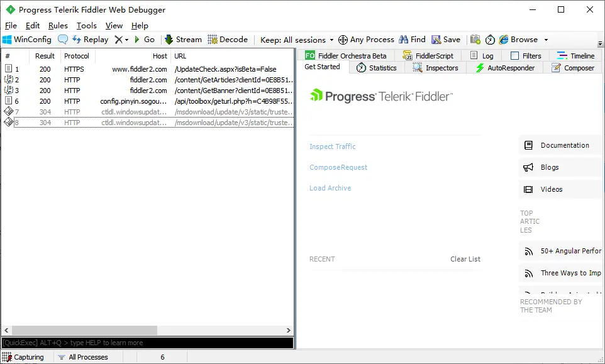Open WinConfig from the toolbar
Image resolution: width=605 pixels, height=364 pixels.
click(x=26, y=40)
